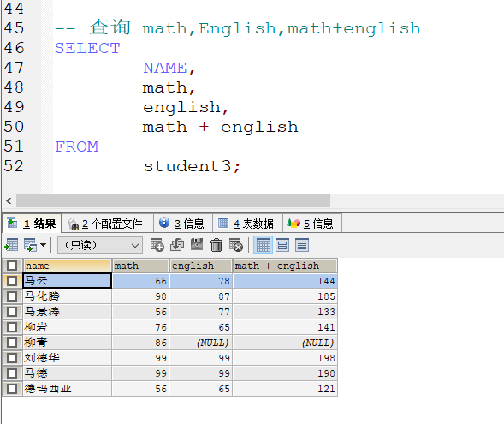
Task: Click the sum value 121 cell
Action: tap(285, 389)
